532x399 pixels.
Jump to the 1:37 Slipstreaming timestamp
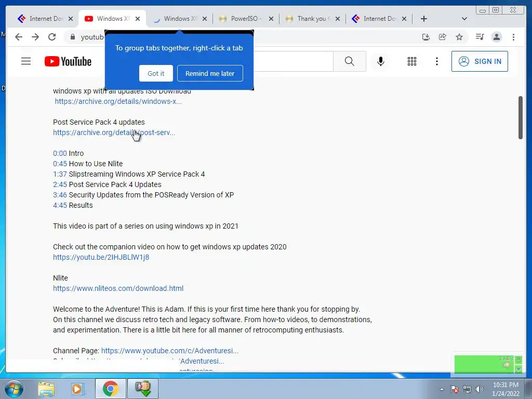[x=60, y=174]
